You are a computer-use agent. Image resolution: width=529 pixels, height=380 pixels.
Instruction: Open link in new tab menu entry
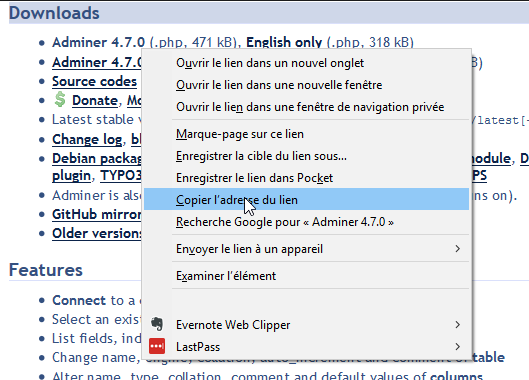[x=306, y=63]
